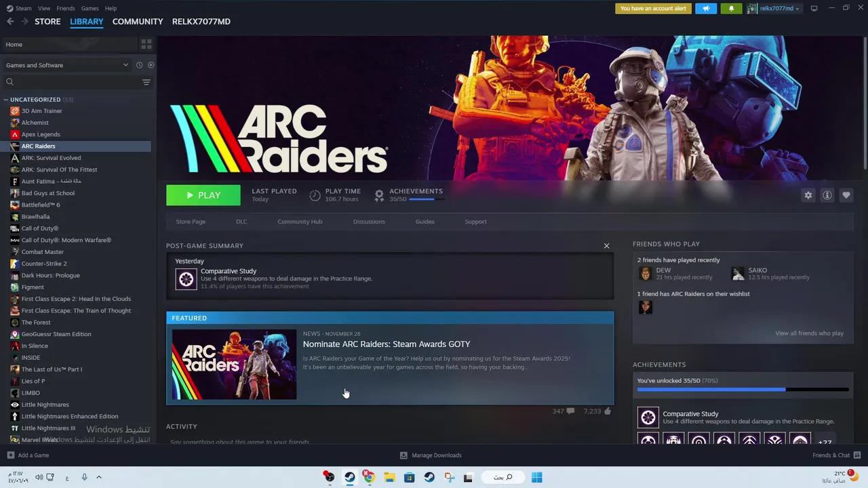Open advanced filter options icon beside search
The image size is (868, 488).
[x=146, y=82]
